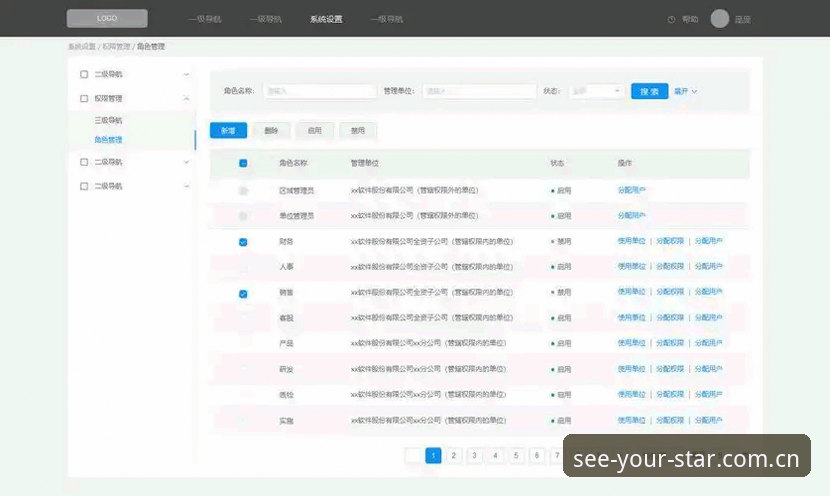Click the square icon next to 权限管理
Image resolution: width=830 pixels, height=496 pixels.
coord(84,98)
